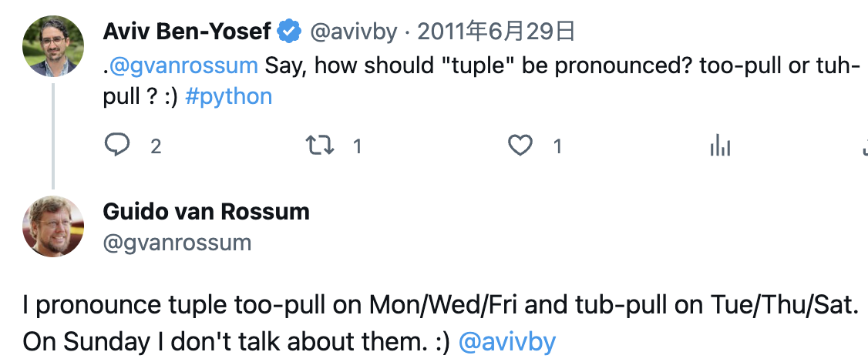
Task: Click the like count of 1
Action: click(x=558, y=146)
